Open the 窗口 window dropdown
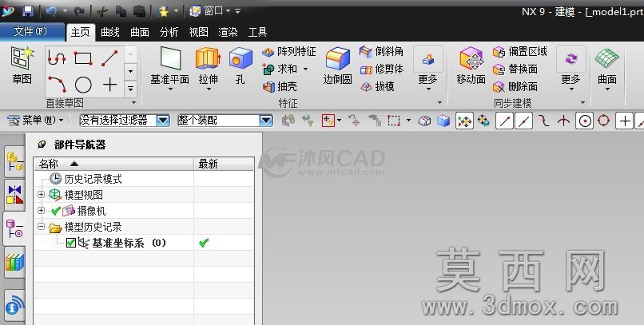The image size is (644, 325). pyautogui.click(x=216, y=11)
